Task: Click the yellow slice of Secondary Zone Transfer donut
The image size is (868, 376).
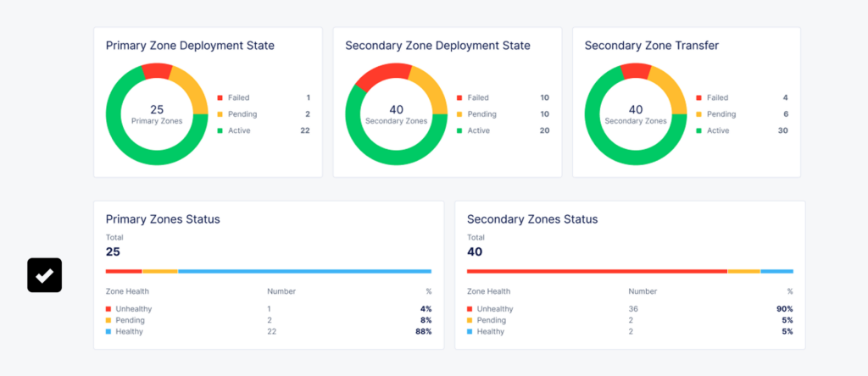Action: [670, 89]
